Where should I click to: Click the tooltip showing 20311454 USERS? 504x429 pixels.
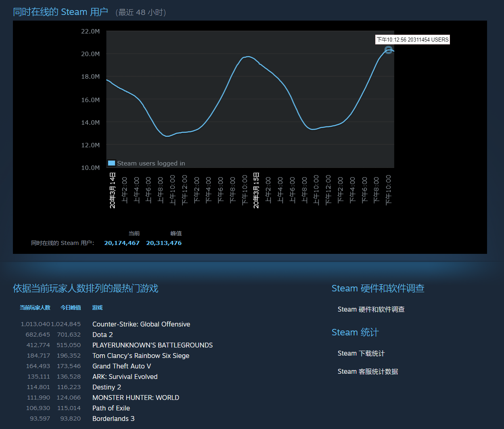click(412, 40)
